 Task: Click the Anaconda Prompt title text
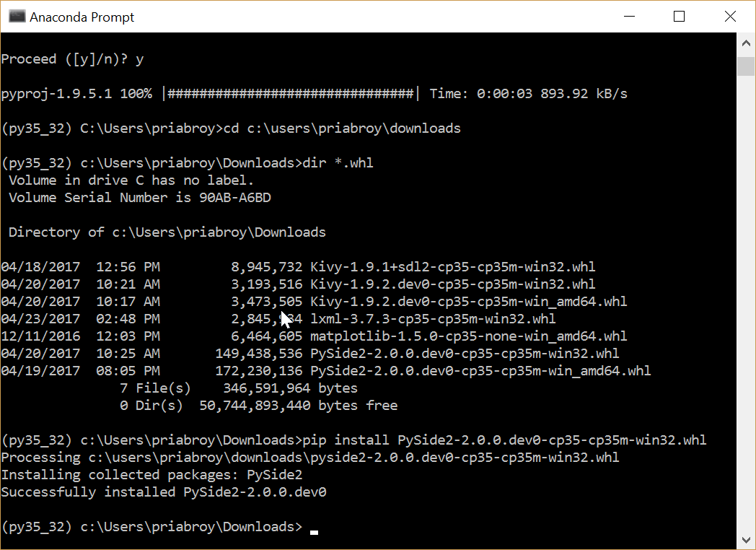coord(82,17)
